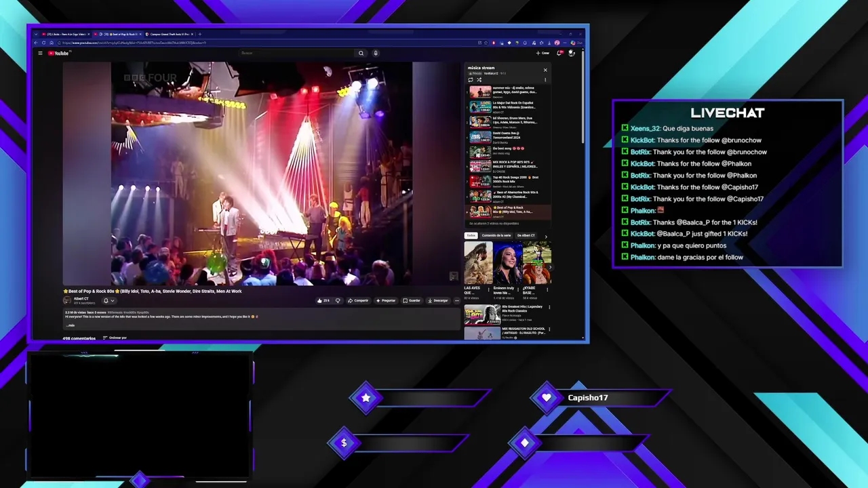Save video with Guardar button
This screenshot has width=868, height=488.
point(412,300)
